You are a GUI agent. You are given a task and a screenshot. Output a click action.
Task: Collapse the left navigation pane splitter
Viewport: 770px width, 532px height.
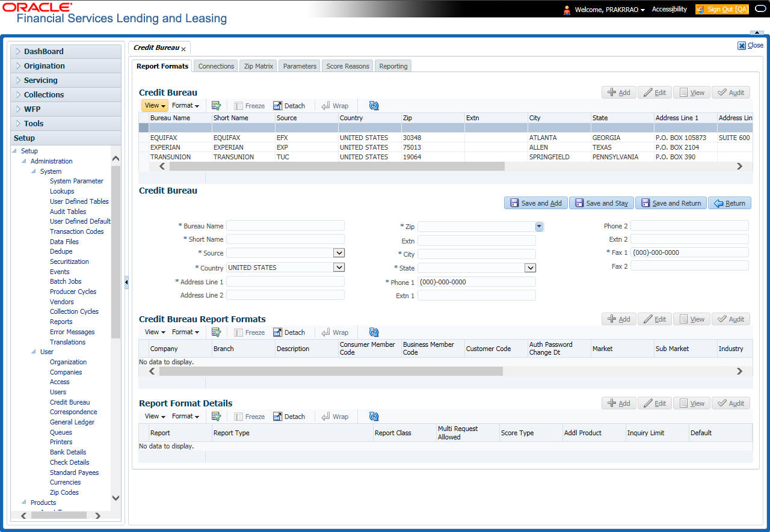tap(126, 283)
